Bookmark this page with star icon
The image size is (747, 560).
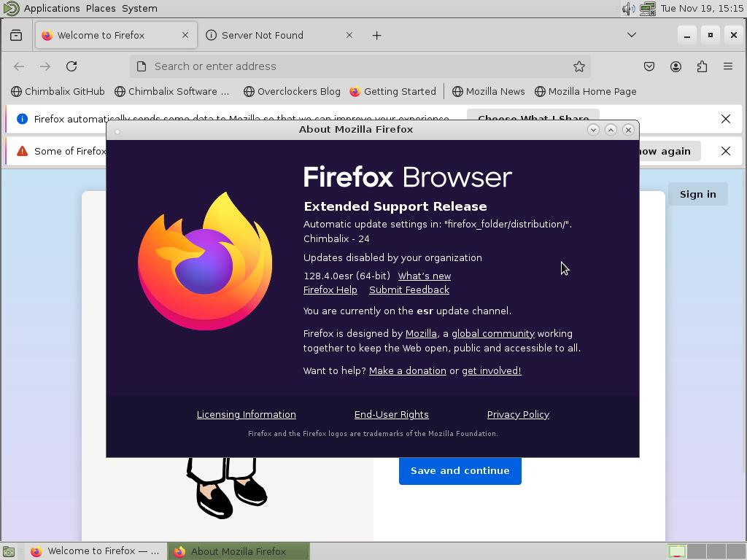tap(578, 66)
